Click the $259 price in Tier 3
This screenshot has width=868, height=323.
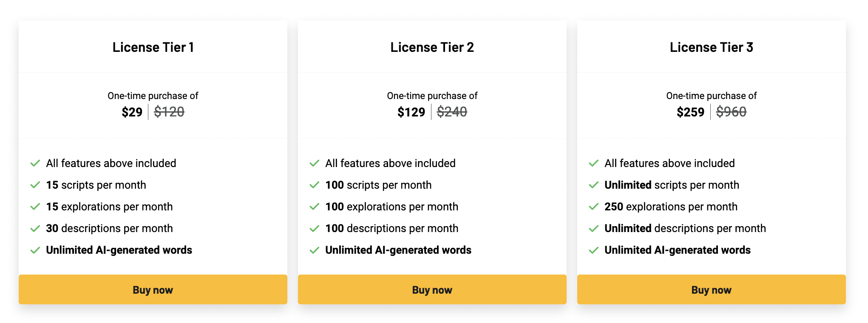point(690,112)
